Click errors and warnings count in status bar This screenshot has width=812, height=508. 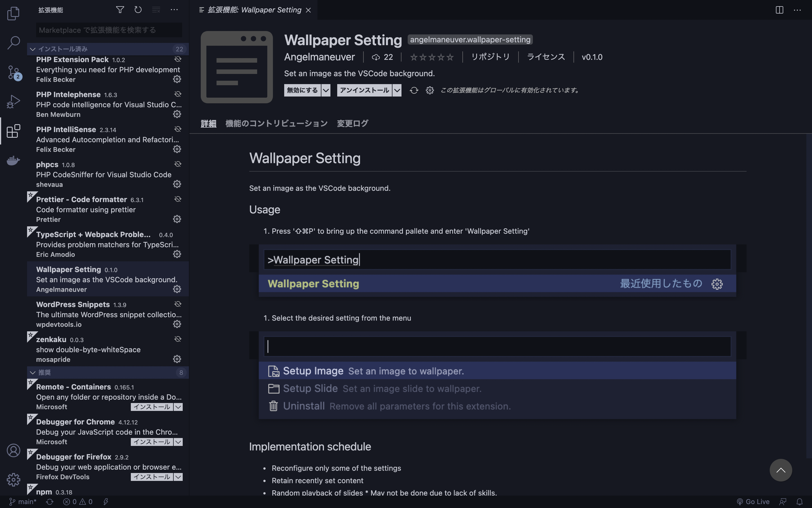[x=78, y=502]
